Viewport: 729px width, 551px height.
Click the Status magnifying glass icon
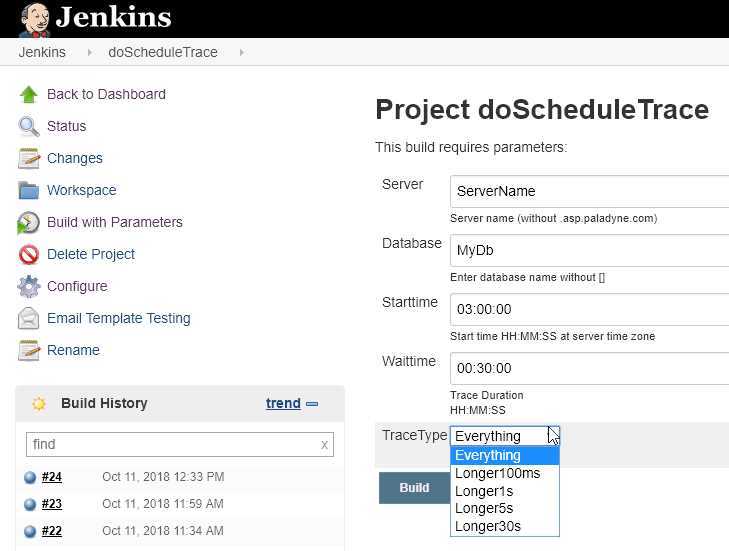[x=29, y=126]
